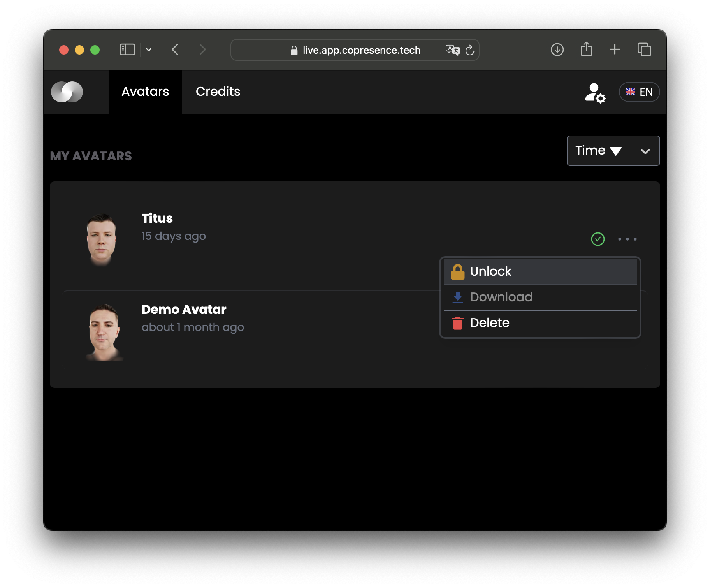Open the user account settings icon
The width and height of the screenshot is (710, 588).
point(595,93)
